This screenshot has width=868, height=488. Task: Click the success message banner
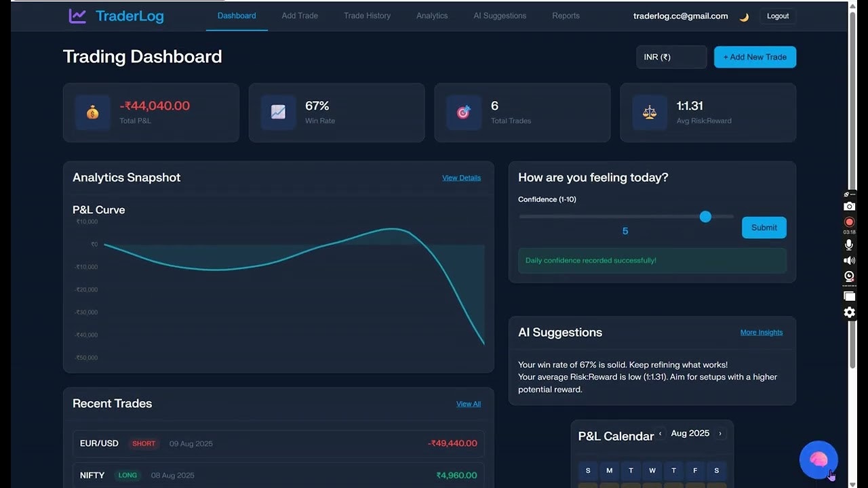click(652, 260)
